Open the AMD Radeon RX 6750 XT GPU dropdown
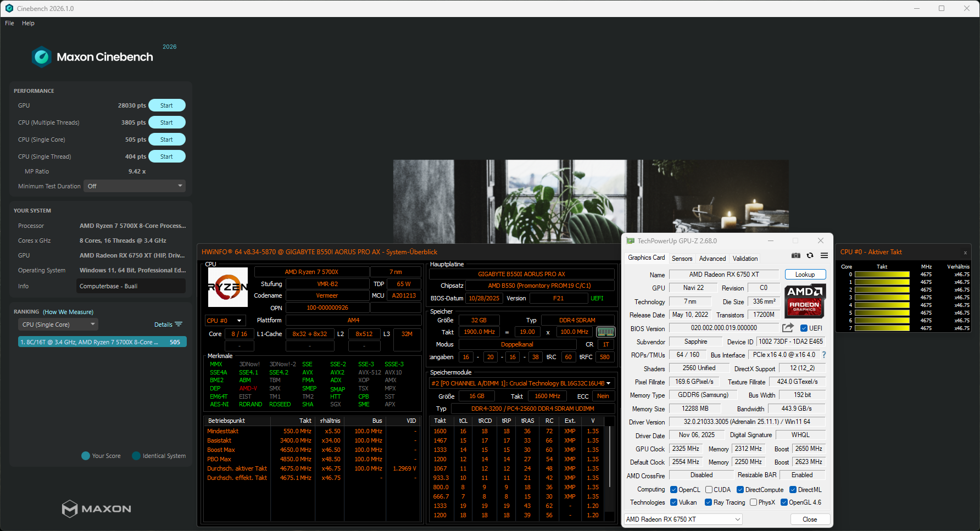This screenshot has height=531, width=980. (683, 519)
